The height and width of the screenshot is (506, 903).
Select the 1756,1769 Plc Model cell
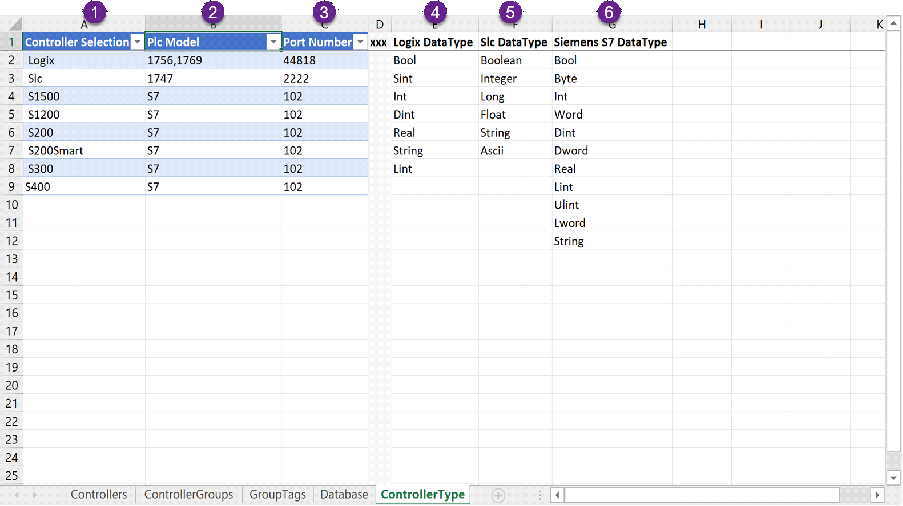tap(213, 60)
